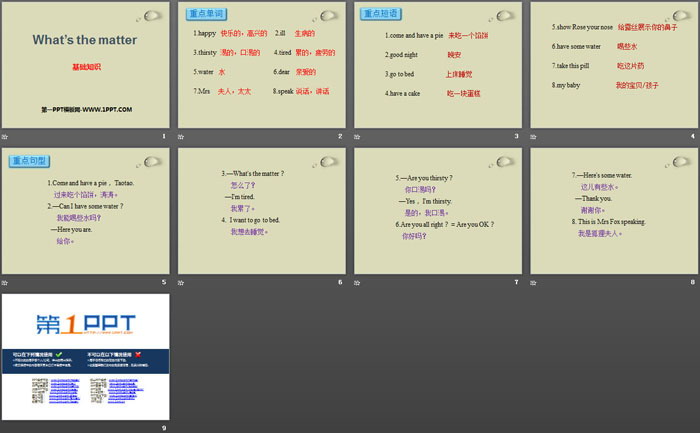This screenshot has height=433, width=700.
Task: Open slide 2 vocabulary with happy and ill
Action: click(262, 65)
